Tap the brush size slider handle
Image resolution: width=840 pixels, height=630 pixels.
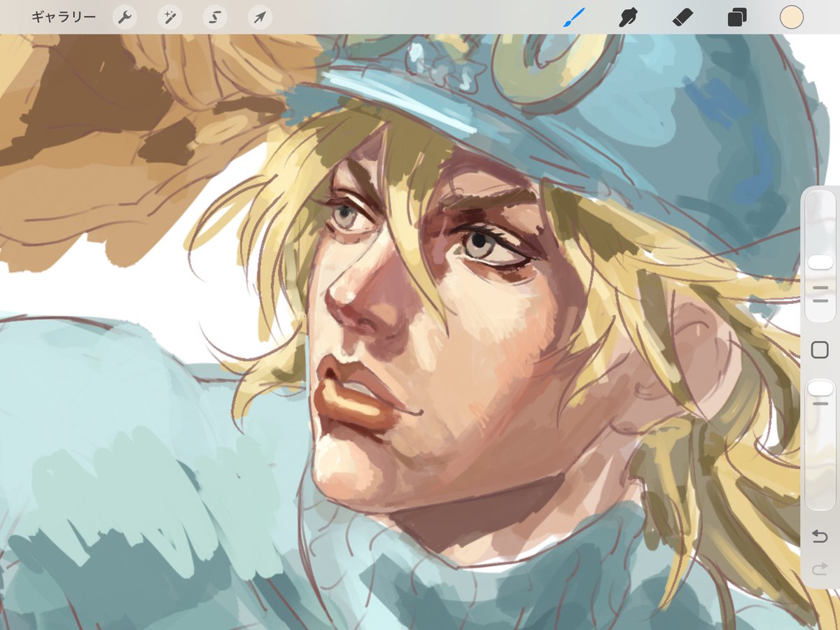click(820, 262)
